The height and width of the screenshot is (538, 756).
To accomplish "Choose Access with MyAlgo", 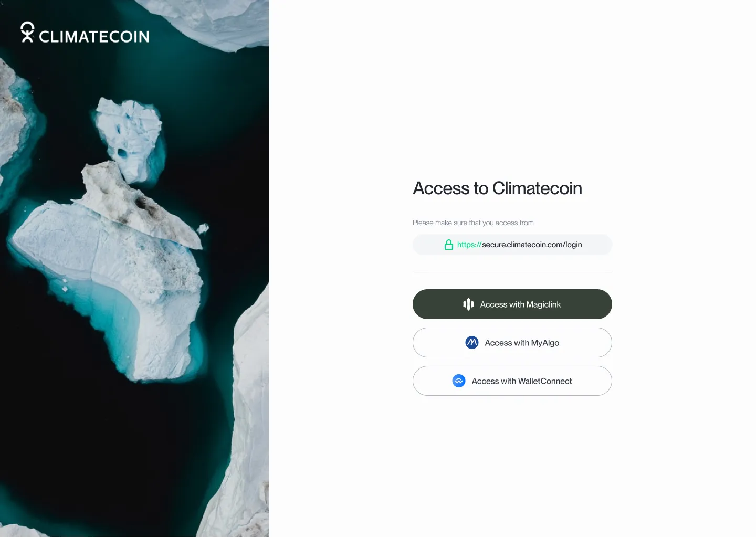I will [x=512, y=343].
